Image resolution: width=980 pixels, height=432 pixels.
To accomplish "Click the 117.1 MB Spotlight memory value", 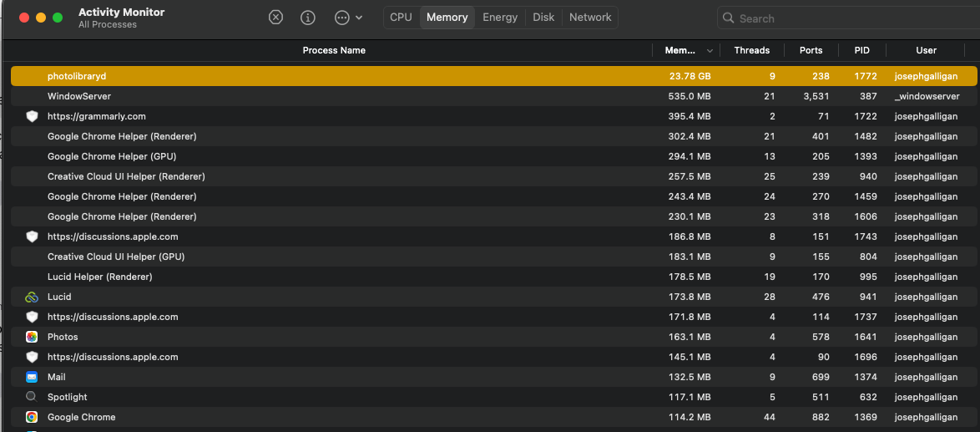I will coord(690,397).
